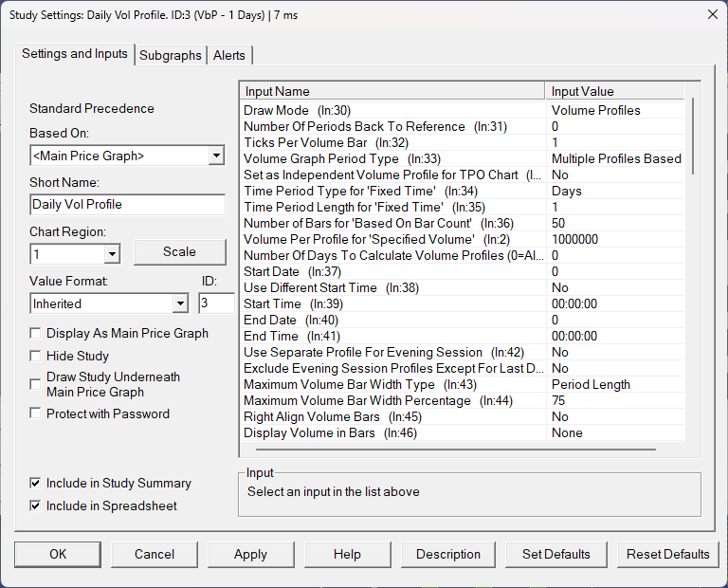728x588 pixels.
Task: Select the Start Time (In:39) row
Action: tap(462, 303)
